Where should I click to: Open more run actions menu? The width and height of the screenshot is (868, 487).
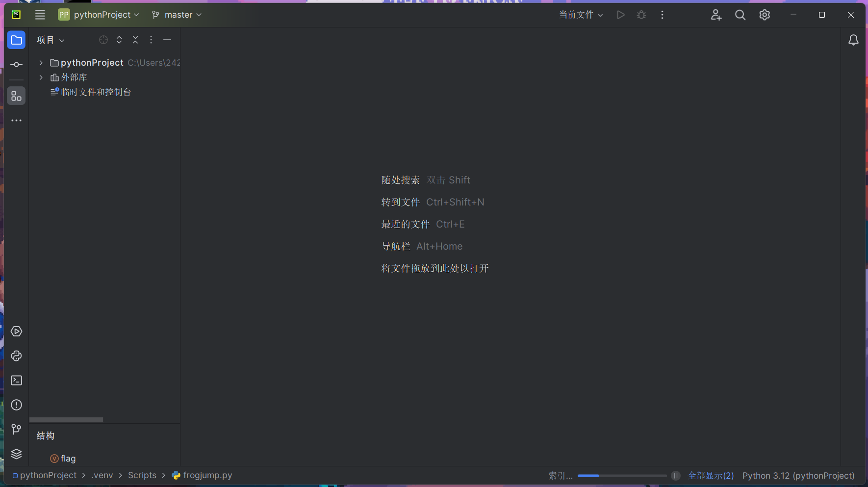663,15
